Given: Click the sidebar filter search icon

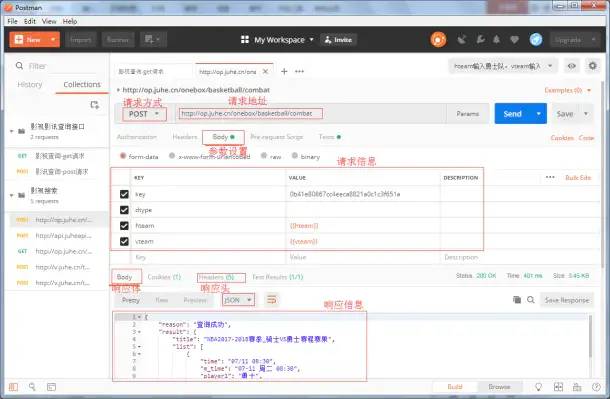Looking at the screenshot, I should click(19, 66).
